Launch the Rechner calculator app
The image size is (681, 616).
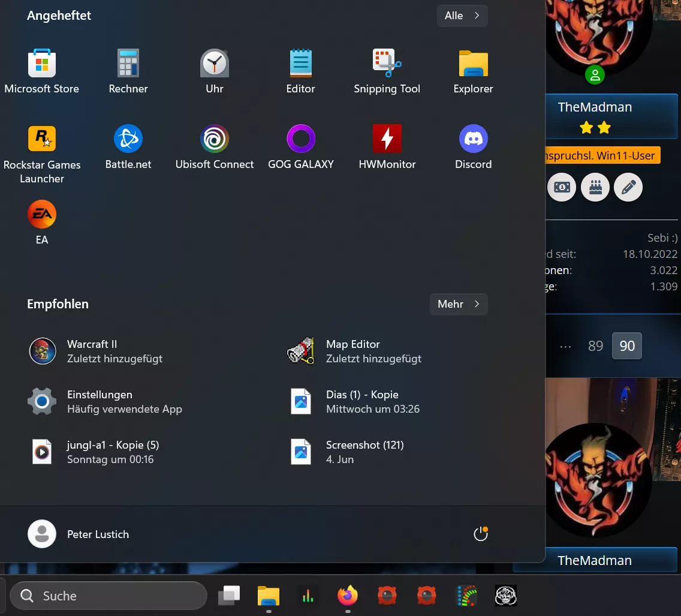[128, 72]
